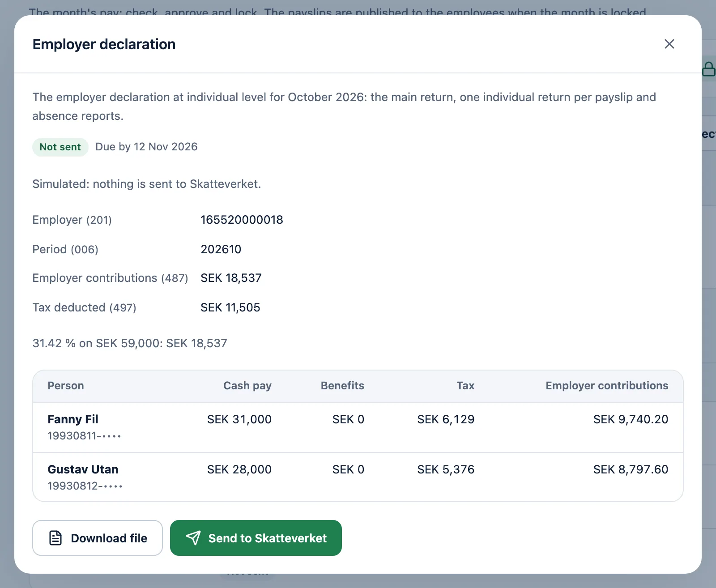The width and height of the screenshot is (716, 588).
Task: Click Fanny Fil's cash pay SEK 31,000
Action: (x=239, y=419)
